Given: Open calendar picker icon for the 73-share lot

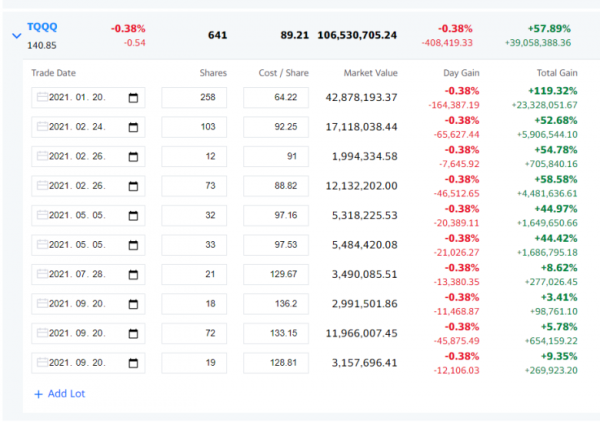Looking at the screenshot, I should pos(133,186).
